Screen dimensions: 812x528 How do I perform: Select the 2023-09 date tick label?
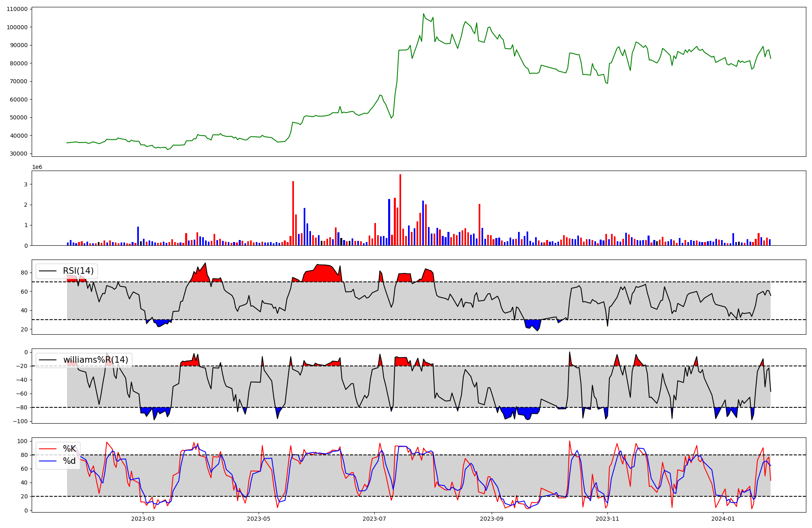click(x=492, y=519)
